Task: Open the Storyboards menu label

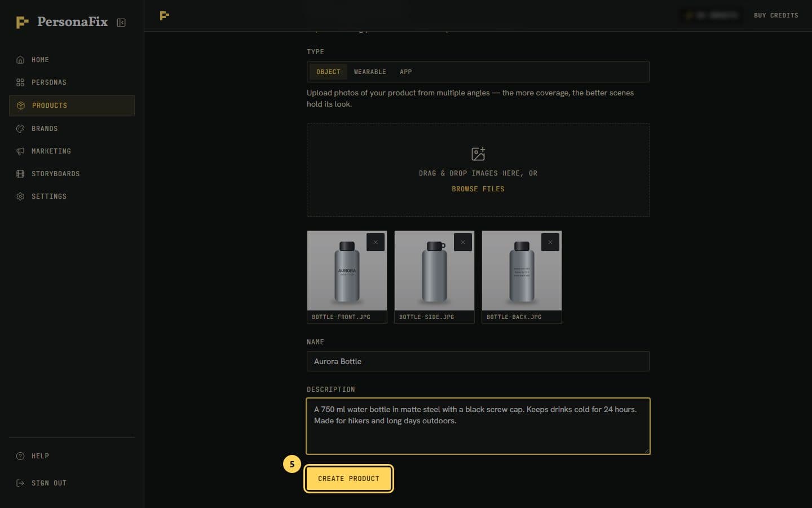Action: (x=56, y=174)
